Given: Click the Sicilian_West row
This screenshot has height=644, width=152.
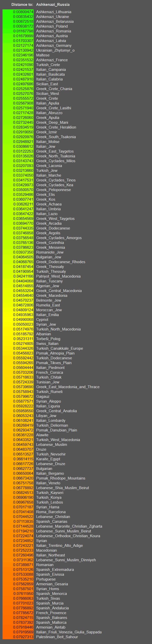Looking at the screenshot, I should 47,94.
